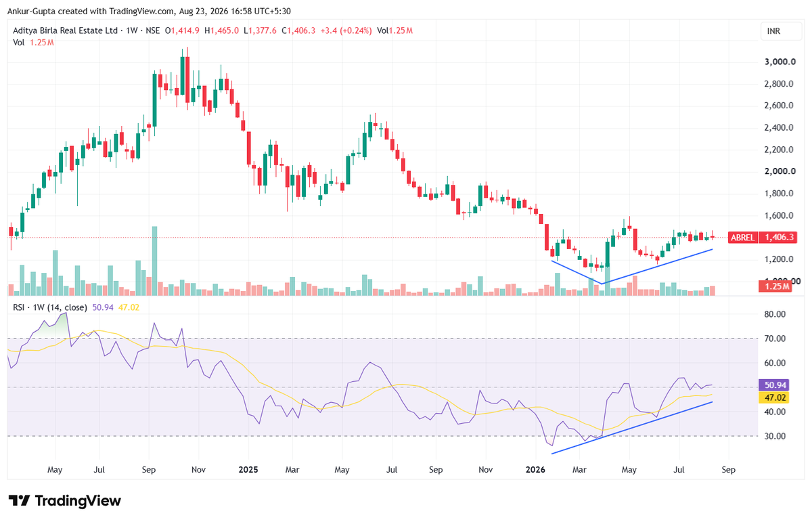Click the RSI 40.00 axis label
Screen dimensions: 812x522
775,412
